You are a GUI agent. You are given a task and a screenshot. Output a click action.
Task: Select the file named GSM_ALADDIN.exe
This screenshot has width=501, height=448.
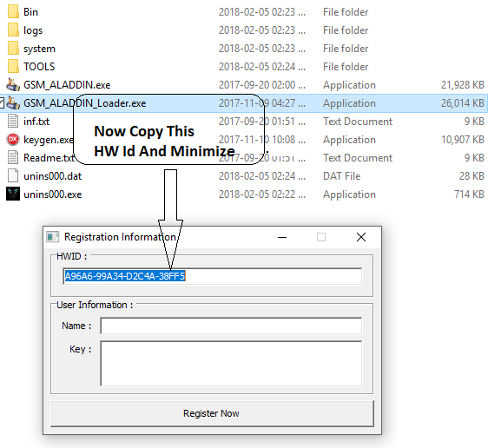[67, 85]
